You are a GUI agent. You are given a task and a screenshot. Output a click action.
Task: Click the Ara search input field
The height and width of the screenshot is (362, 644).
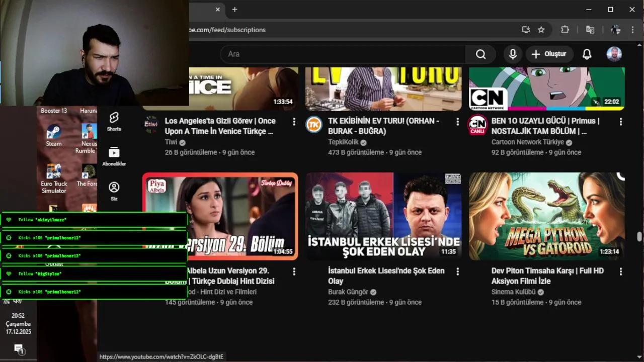click(344, 54)
